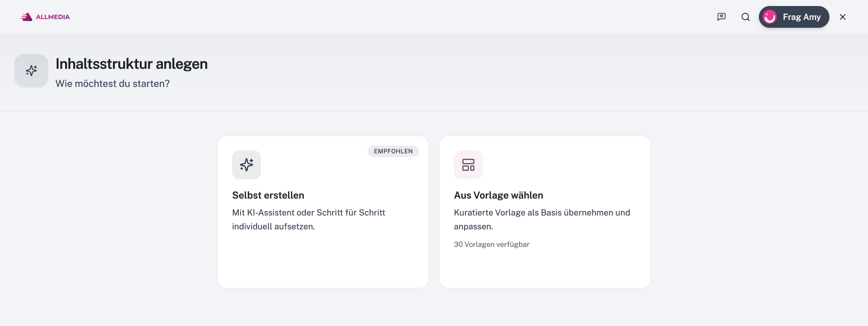Click Amy's pink avatar icon
The width and height of the screenshot is (868, 326).
point(770,17)
